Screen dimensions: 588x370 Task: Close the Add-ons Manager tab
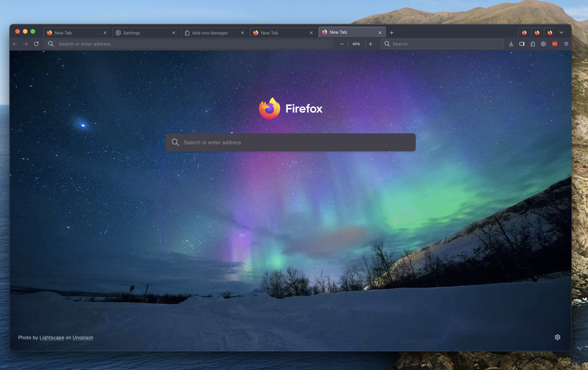point(242,33)
